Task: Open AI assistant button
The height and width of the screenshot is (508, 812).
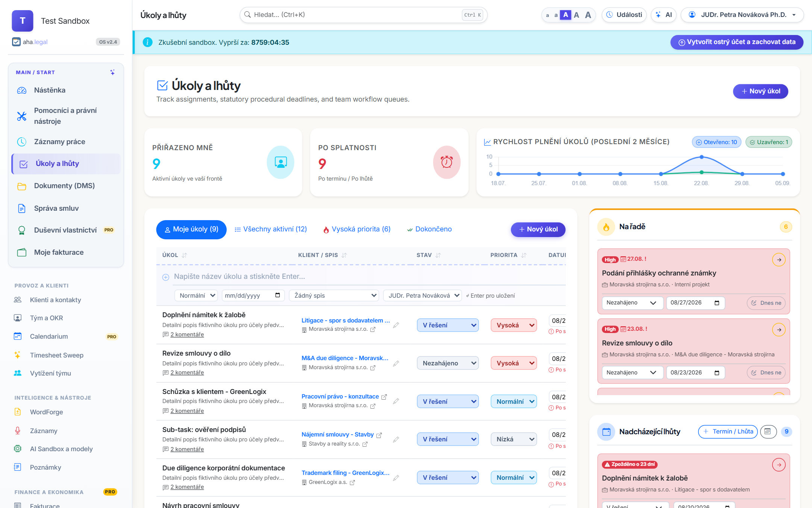Action: coord(664,15)
